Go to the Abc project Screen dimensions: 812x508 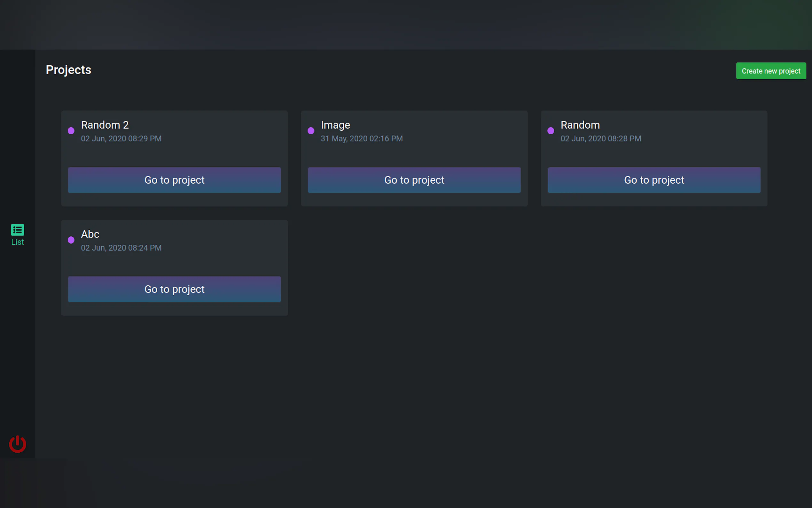point(174,289)
